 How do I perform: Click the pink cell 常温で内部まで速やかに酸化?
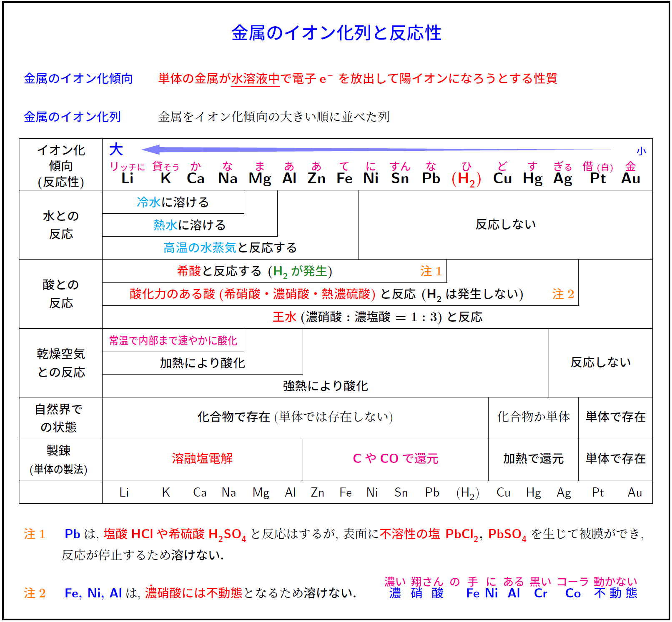point(173,341)
